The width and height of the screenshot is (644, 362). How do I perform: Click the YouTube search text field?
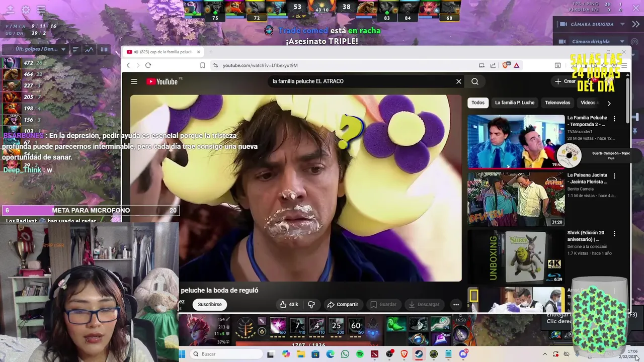(x=360, y=81)
